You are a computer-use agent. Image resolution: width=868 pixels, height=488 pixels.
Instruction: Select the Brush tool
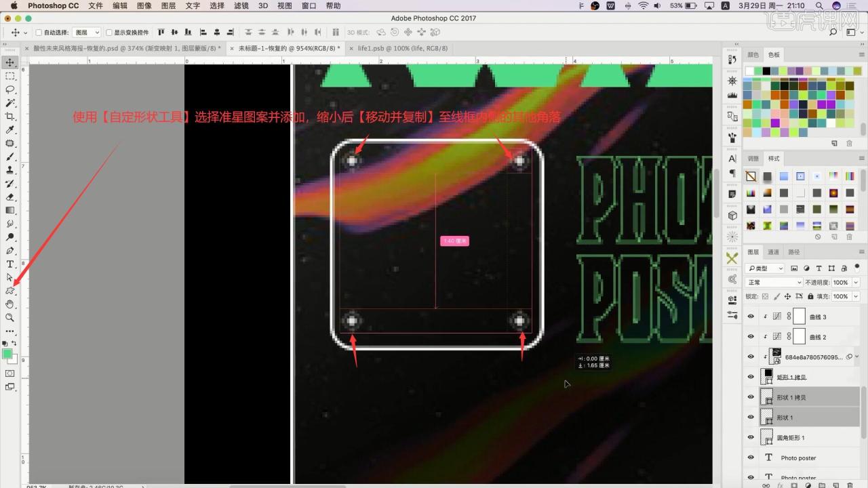tap(10, 157)
